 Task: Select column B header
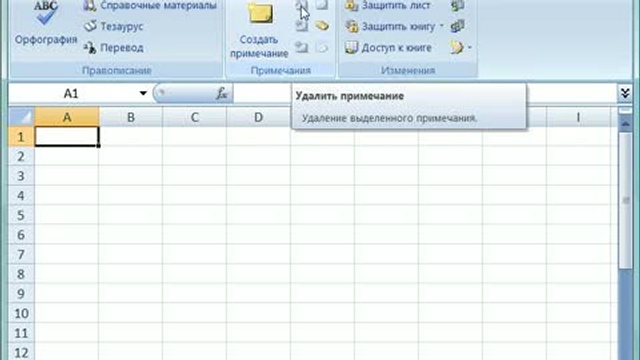[x=131, y=117]
